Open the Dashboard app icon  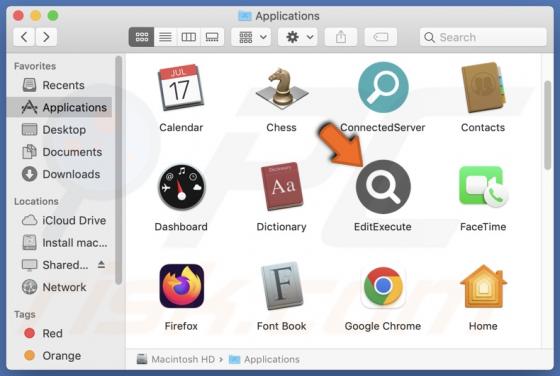(181, 187)
